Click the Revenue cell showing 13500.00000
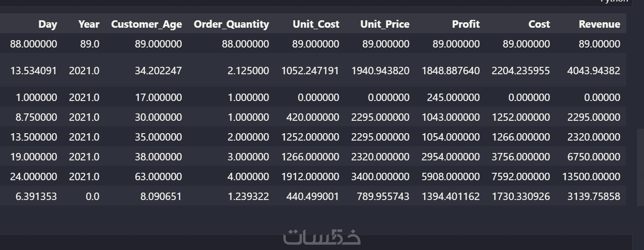The image size is (644, 250). pyautogui.click(x=591, y=177)
